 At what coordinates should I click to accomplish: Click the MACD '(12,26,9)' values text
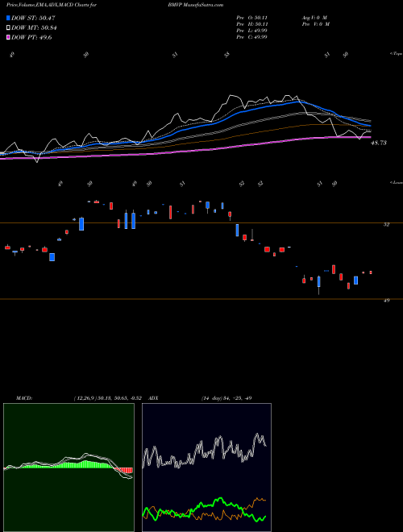click(x=107, y=398)
